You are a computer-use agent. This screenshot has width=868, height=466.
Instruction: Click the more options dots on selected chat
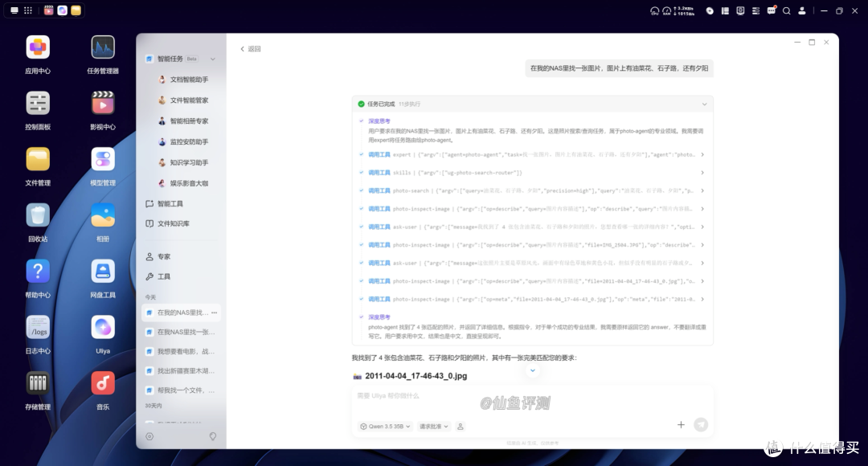(215, 313)
